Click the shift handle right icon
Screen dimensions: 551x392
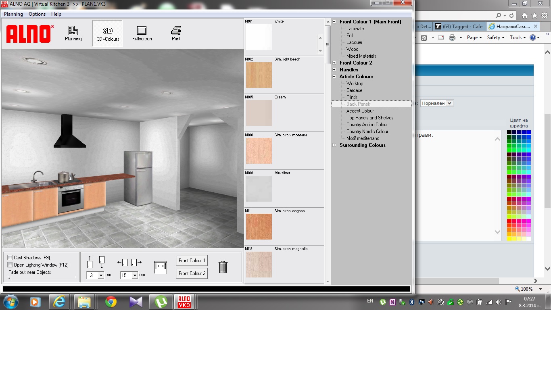click(x=136, y=263)
